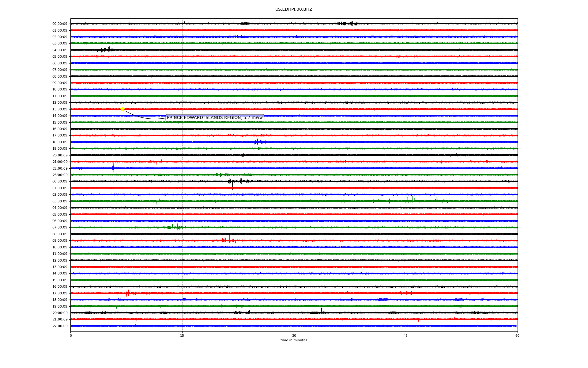Click the 0 tick label on x-axis
The image size is (588, 368).
(x=71, y=335)
